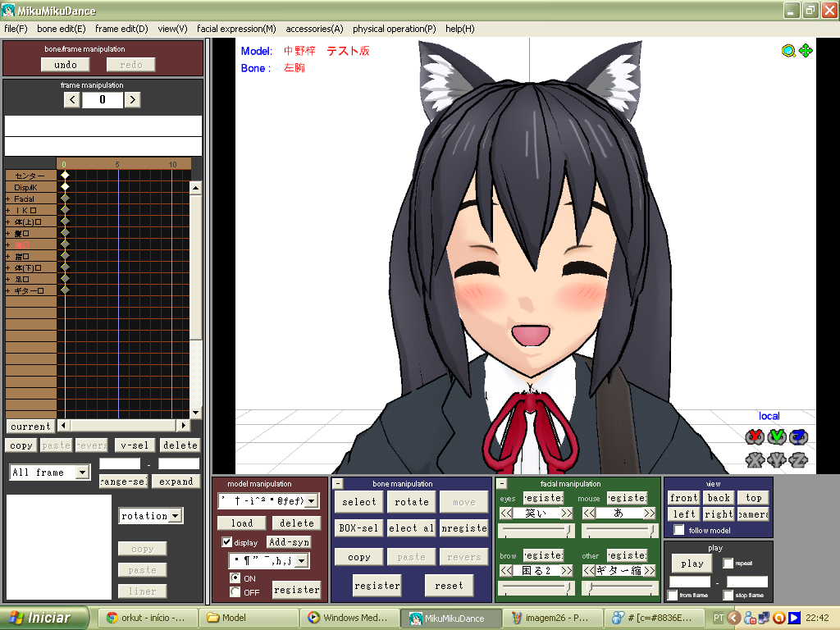
Task: Open the accessories(A) menu
Action: [314, 29]
